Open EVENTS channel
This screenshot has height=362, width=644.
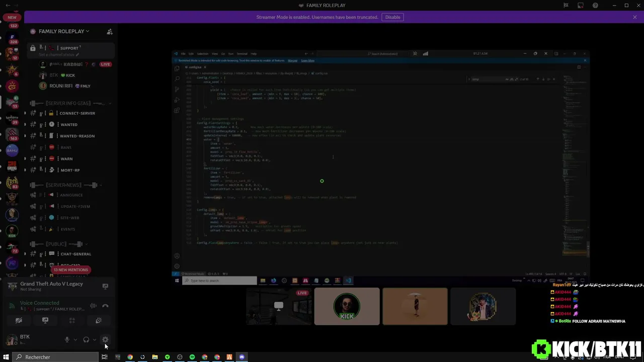(x=70, y=229)
